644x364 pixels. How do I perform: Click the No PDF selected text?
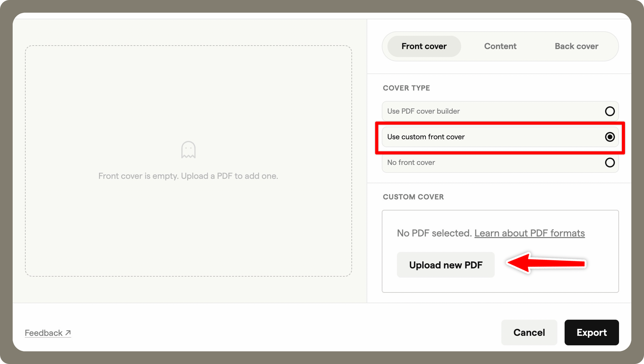coord(434,233)
